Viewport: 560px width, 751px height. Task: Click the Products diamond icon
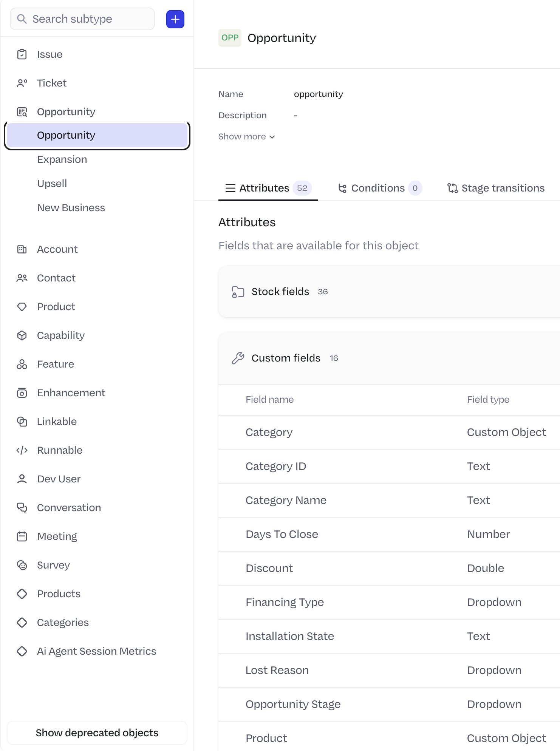pos(22,594)
